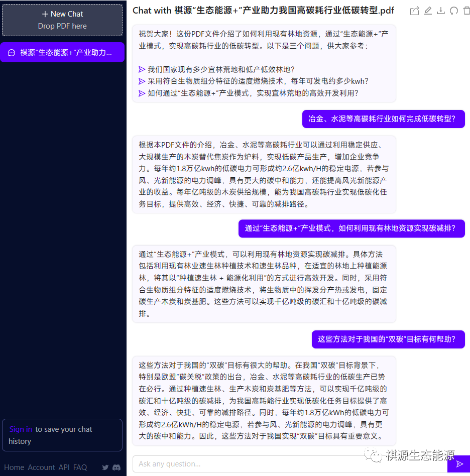Select suggested question 我们国家现有多少宜林荒地和低产低效林地?
Screen dimensions: 470x476
(221, 69)
